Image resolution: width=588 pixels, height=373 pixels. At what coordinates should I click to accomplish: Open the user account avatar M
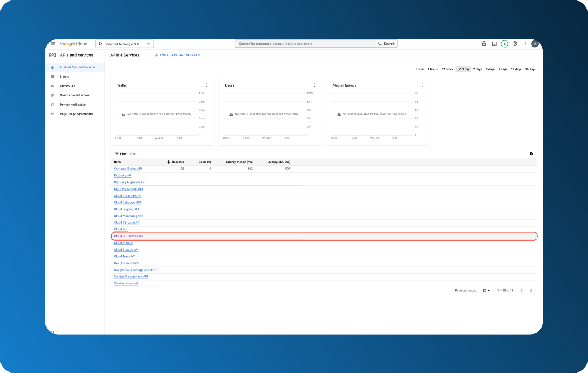point(535,44)
